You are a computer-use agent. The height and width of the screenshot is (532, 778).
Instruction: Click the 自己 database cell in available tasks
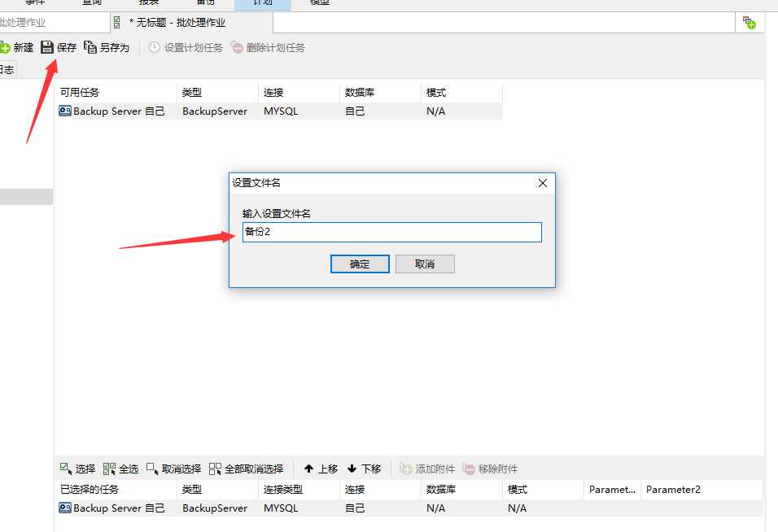[x=355, y=111]
